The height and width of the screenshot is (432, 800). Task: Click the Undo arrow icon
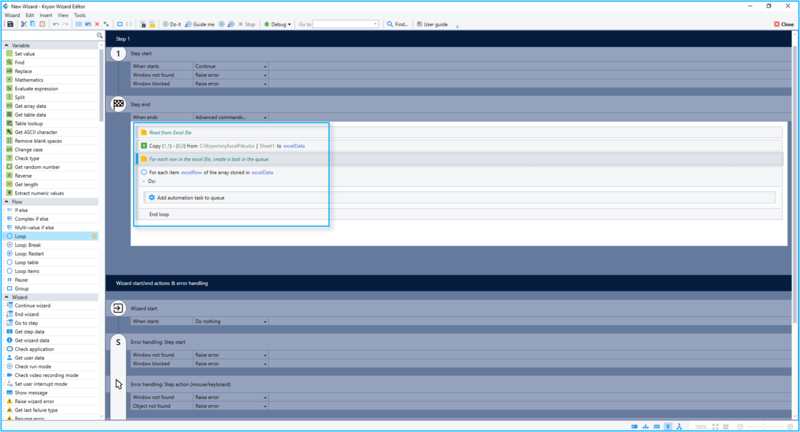(54, 23)
